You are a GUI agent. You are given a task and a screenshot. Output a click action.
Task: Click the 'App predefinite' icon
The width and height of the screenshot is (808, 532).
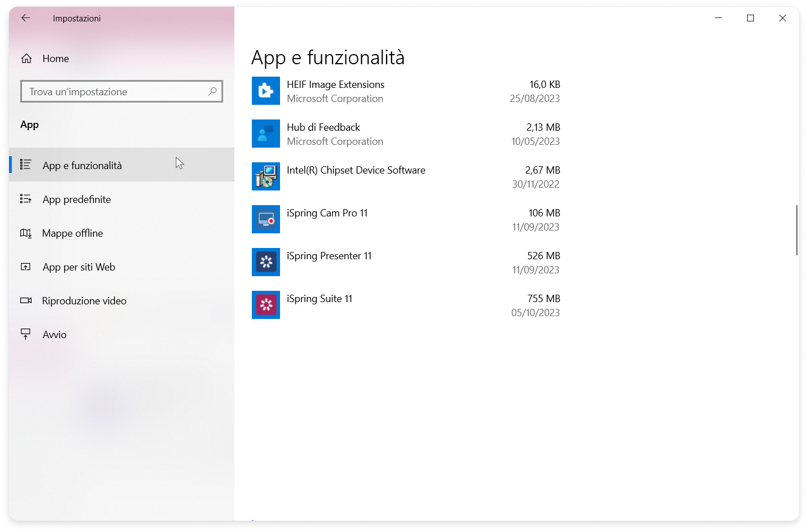point(25,199)
